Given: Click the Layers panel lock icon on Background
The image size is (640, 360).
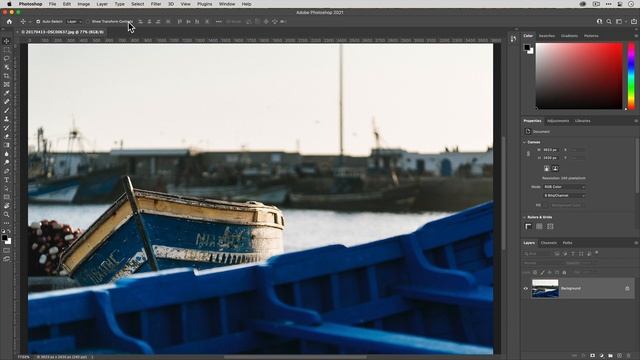Looking at the screenshot, I should 627,289.
